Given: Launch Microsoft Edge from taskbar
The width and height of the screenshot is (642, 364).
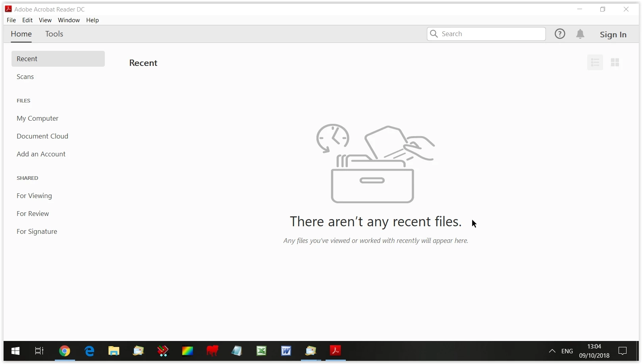Looking at the screenshot, I should [89, 351].
